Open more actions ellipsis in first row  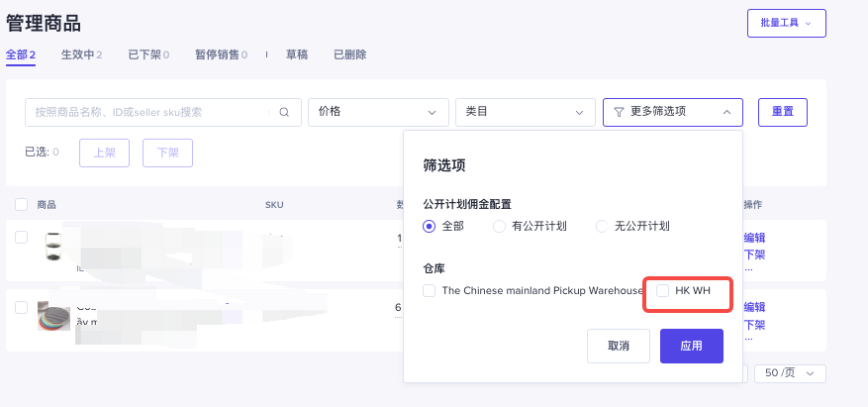point(748,269)
